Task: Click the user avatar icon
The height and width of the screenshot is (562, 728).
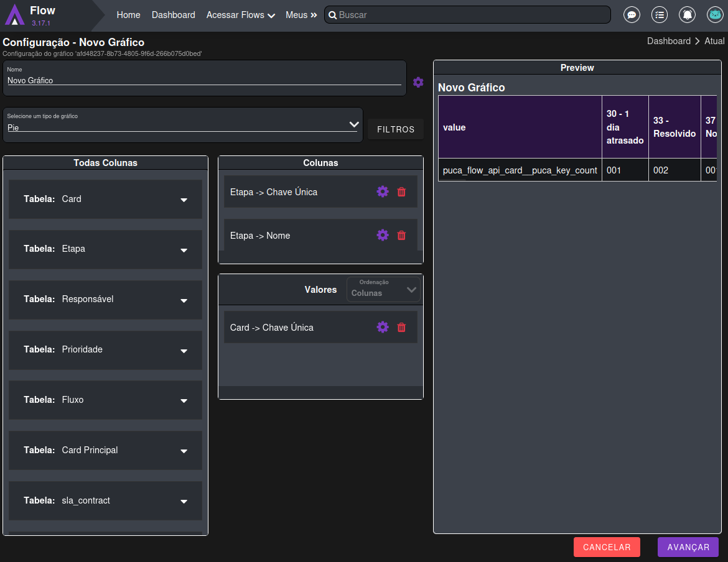Action: pos(715,15)
